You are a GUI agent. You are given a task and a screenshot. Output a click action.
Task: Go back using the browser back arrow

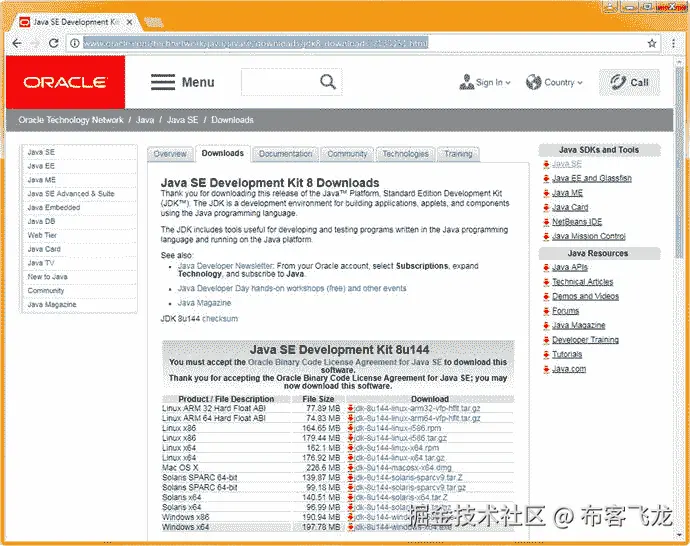point(17,43)
